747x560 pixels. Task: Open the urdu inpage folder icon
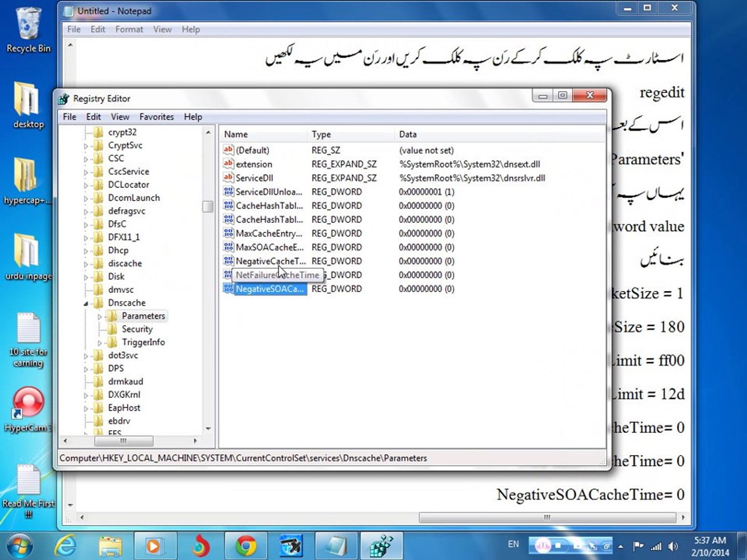(x=28, y=257)
